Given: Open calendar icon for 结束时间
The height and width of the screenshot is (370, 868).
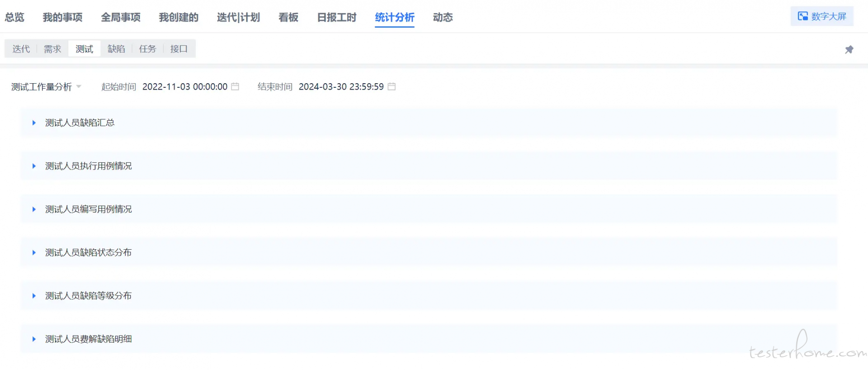Looking at the screenshot, I should tap(392, 86).
